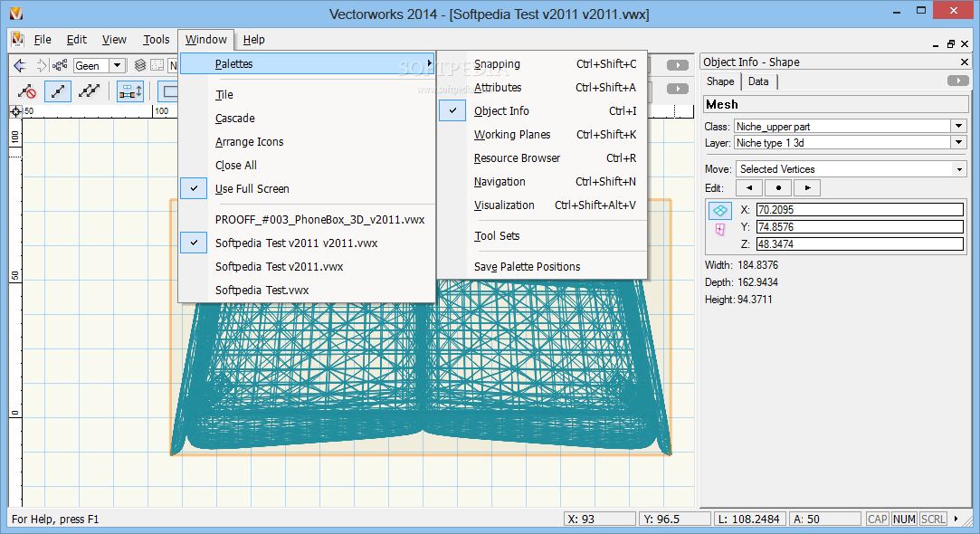
Task: Select the working plane blue grid icon
Action: 720,211
